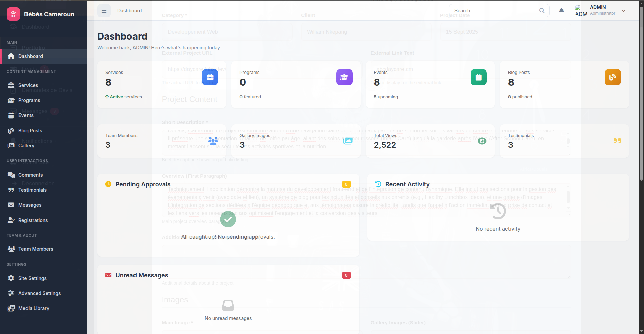
Task: Open Site Settings in the sidebar
Action: [x=33, y=278]
